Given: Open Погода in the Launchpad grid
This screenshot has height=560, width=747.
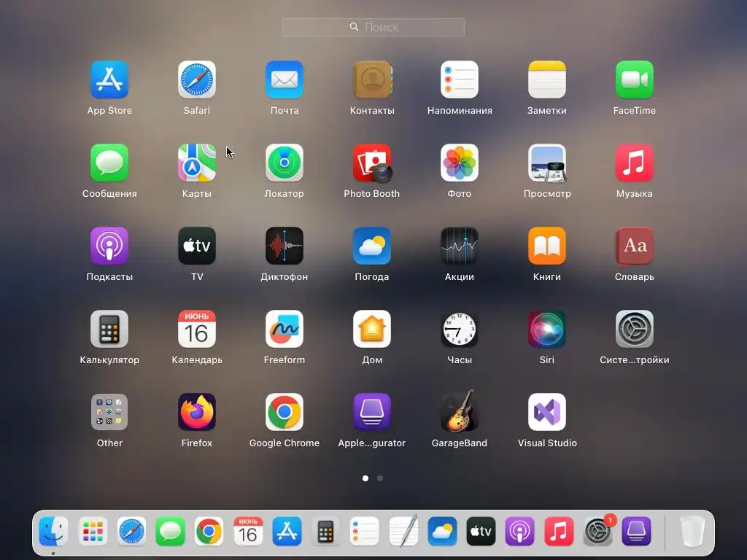Looking at the screenshot, I should (x=372, y=246).
